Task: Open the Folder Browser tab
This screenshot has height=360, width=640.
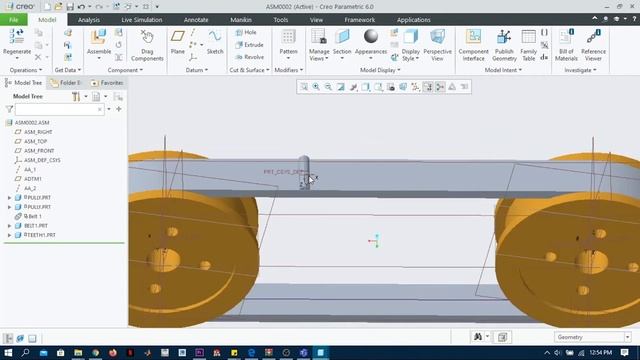Action: tap(66, 83)
